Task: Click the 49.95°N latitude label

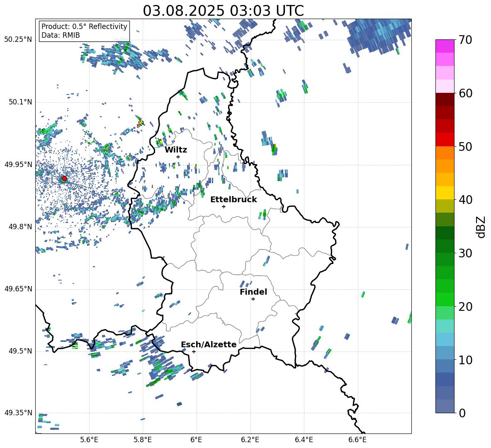Action: point(18,164)
